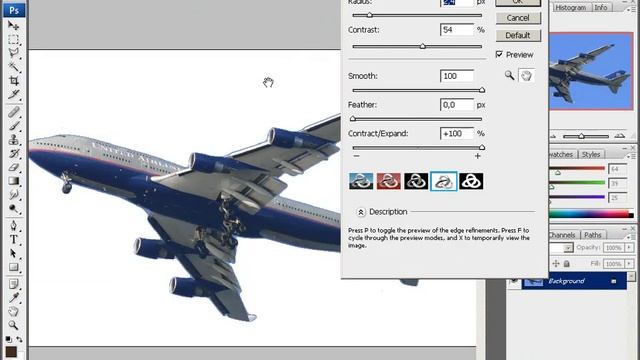Select the Healing Brush tool
This screenshot has width=640, height=360.
[13, 112]
